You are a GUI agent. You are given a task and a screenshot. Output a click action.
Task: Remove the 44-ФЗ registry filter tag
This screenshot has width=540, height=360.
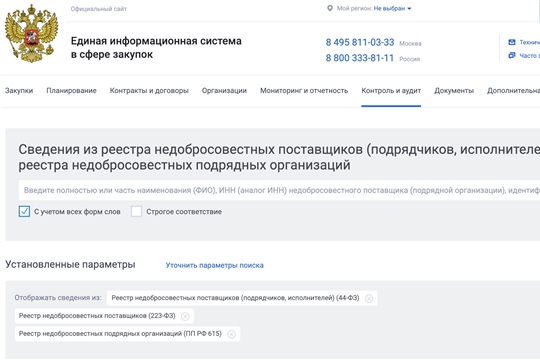(369, 298)
